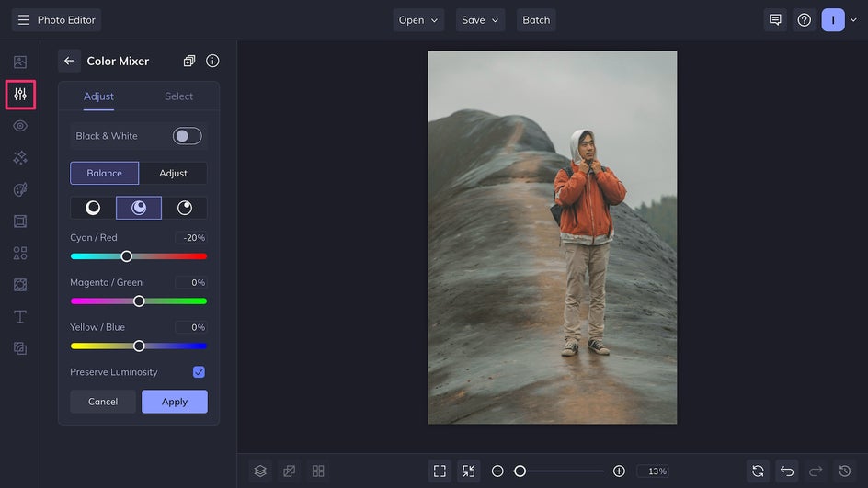The image size is (868, 488).
Task: Open the Text tool in the sidebar
Action: [20, 317]
